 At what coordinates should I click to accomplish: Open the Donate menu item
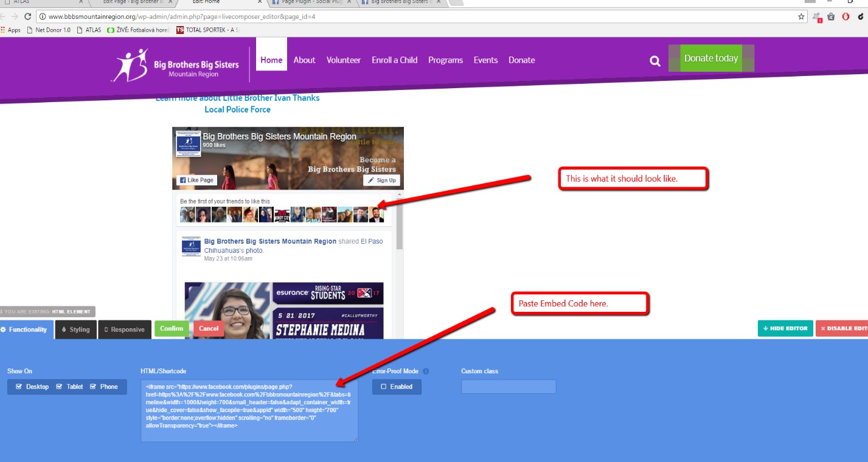pos(522,60)
